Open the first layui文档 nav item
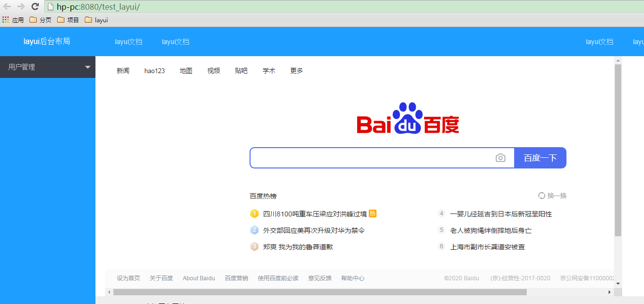The height and width of the screenshot is (304, 644). tap(128, 42)
